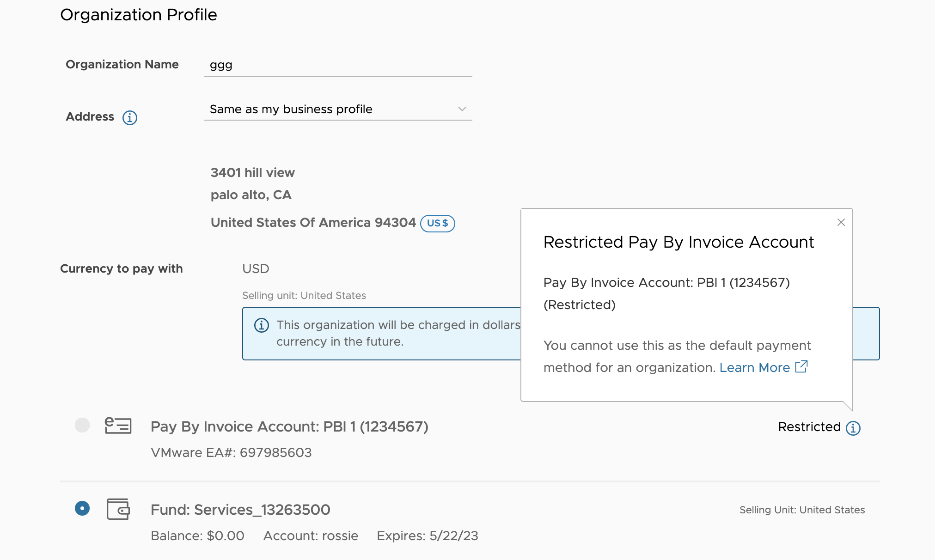Click the info icon next to Address

129,116
